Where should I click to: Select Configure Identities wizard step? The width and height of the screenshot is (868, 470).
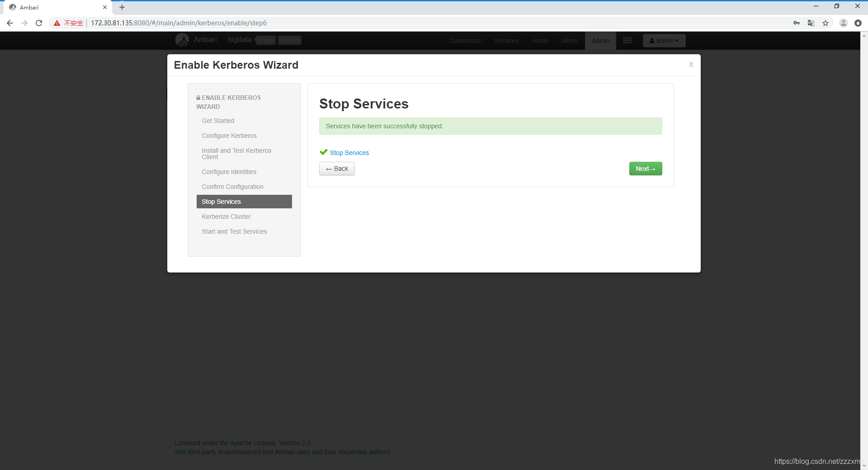click(x=229, y=172)
